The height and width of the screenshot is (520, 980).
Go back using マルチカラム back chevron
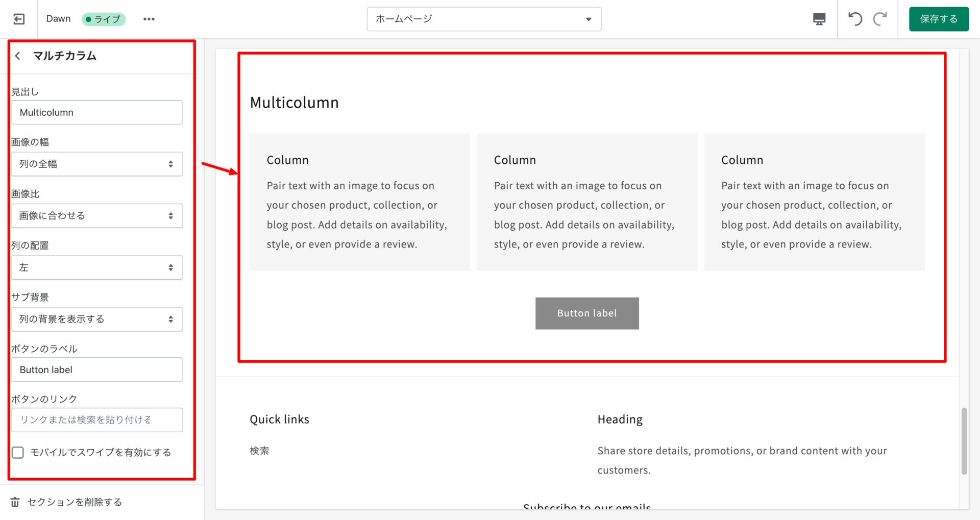[18, 56]
